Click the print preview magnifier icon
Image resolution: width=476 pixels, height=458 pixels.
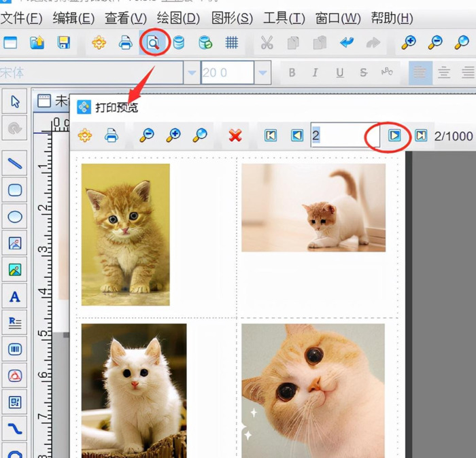tap(154, 43)
